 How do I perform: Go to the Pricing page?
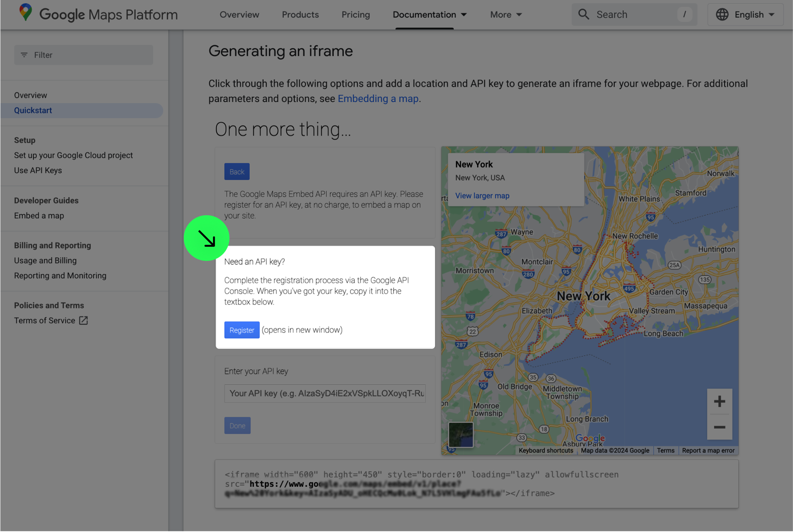(355, 14)
